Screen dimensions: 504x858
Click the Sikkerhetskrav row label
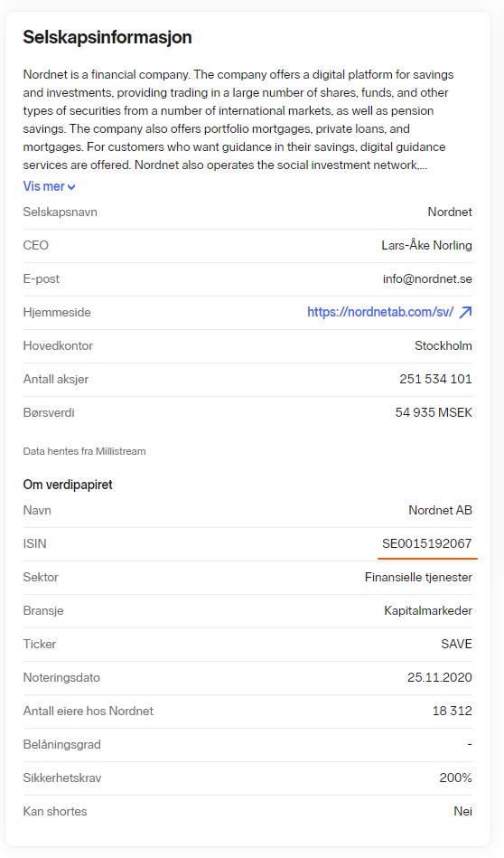point(62,778)
